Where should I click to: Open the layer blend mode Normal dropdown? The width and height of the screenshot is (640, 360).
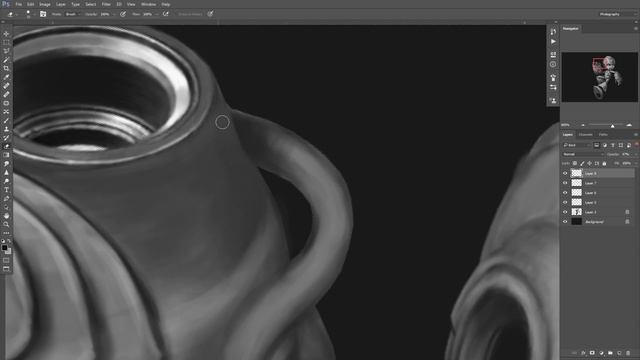[x=583, y=154]
